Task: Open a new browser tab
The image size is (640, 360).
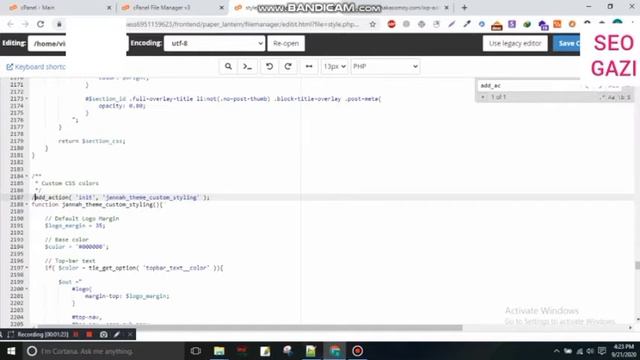Action: [x=464, y=7]
